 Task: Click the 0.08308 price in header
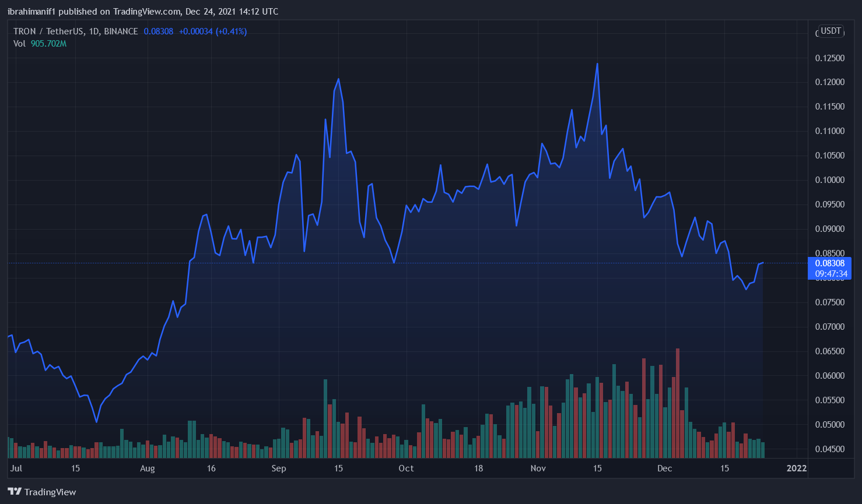click(x=159, y=31)
